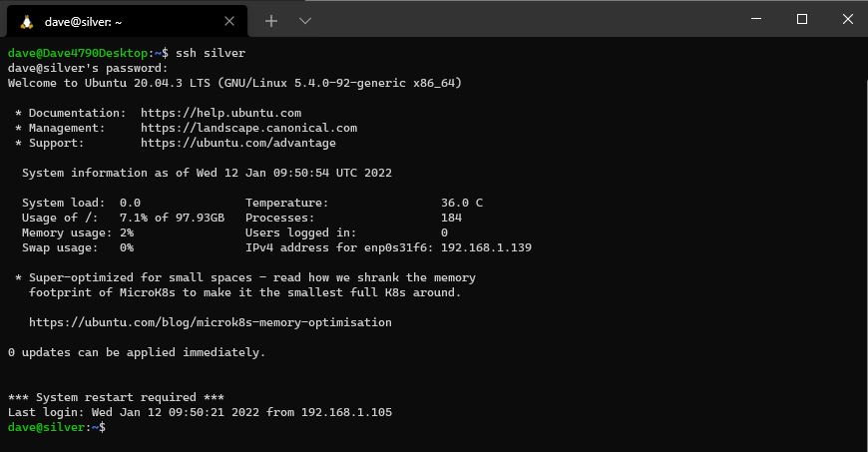Click the '*** System restart required ***' line
The width and height of the screenshot is (868, 452).
[x=116, y=397]
